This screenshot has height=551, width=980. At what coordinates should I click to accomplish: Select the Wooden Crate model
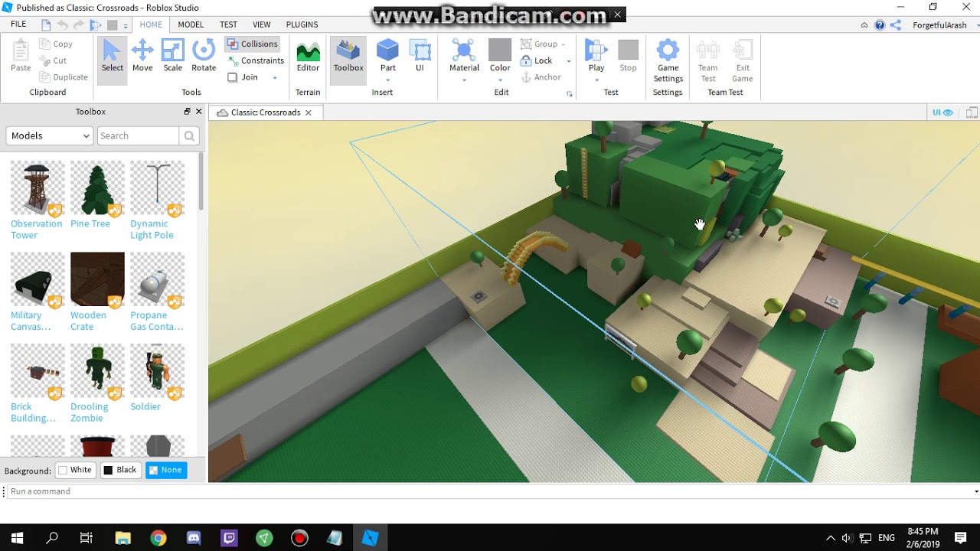(96, 292)
